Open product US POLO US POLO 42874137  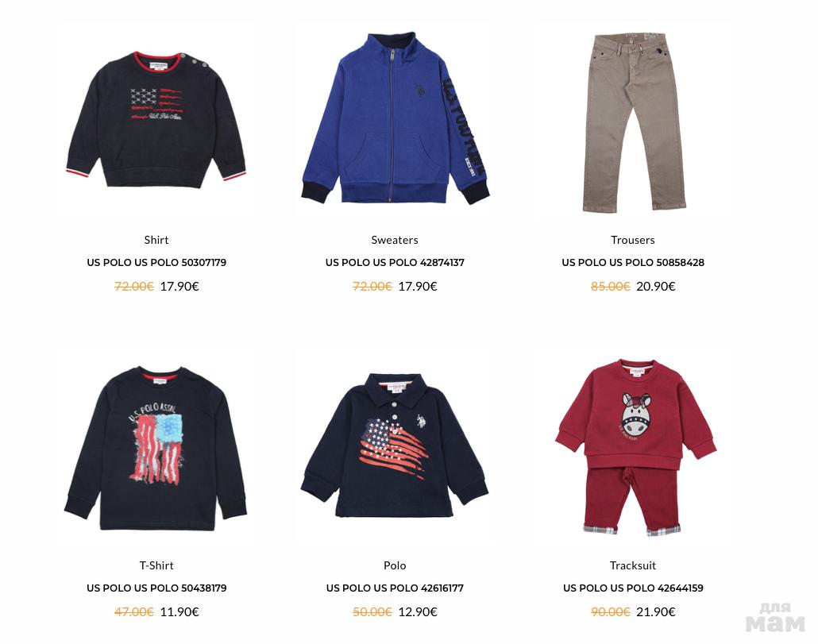[x=395, y=262]
